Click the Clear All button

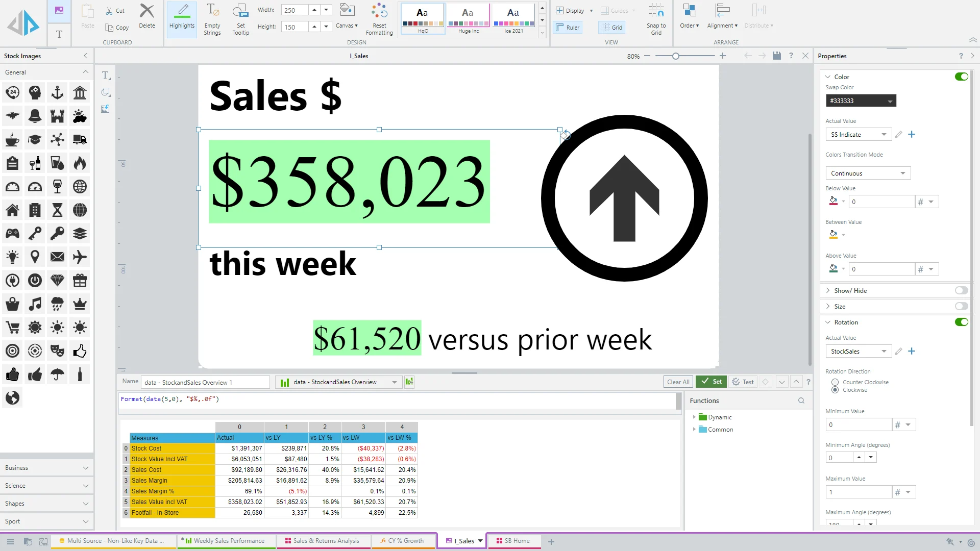[678, 382]
